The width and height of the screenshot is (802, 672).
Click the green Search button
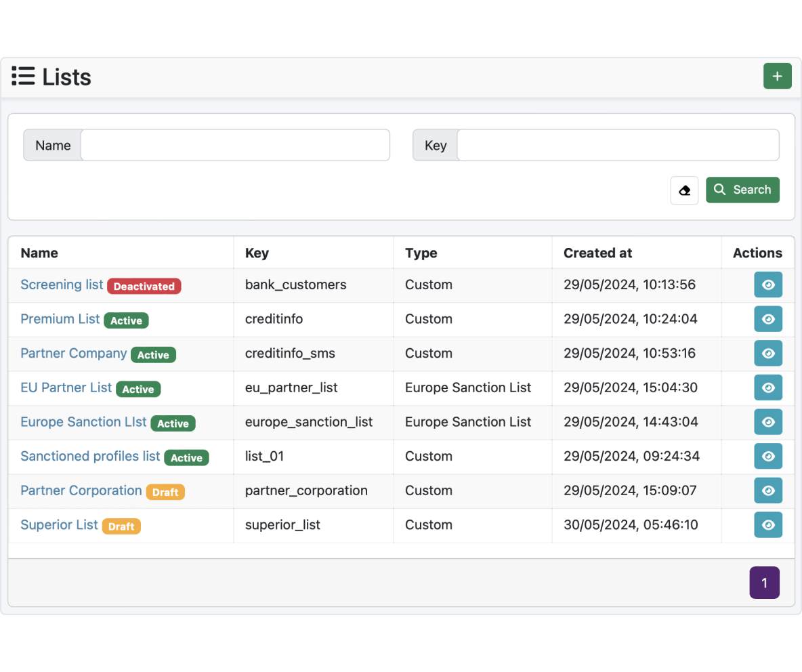tap(742, 190)
